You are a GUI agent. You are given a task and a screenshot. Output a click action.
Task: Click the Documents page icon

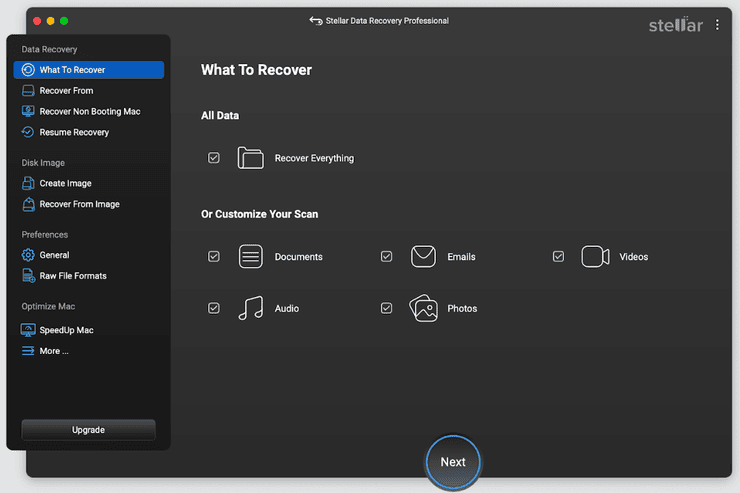click(x=251, y=256)
